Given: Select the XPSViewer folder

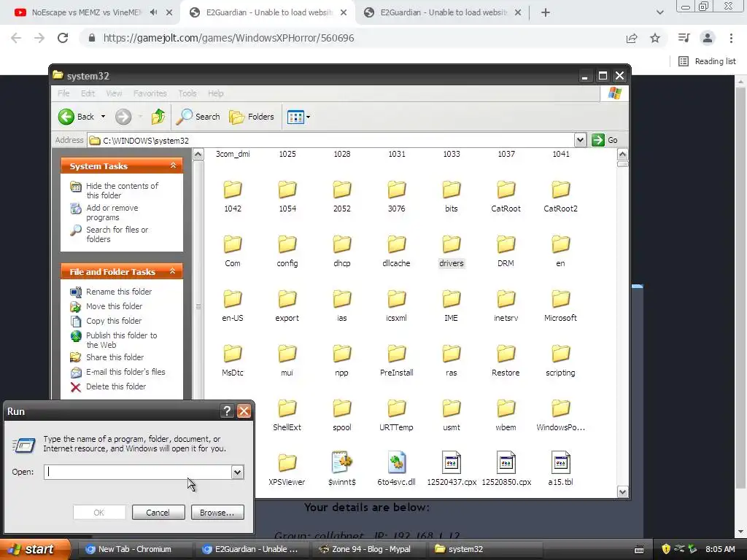Looking at the screenshot, I should point(287,470).
